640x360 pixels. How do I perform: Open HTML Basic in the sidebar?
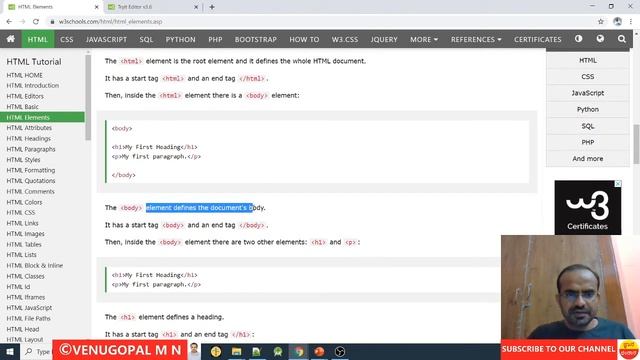(22, 107)
